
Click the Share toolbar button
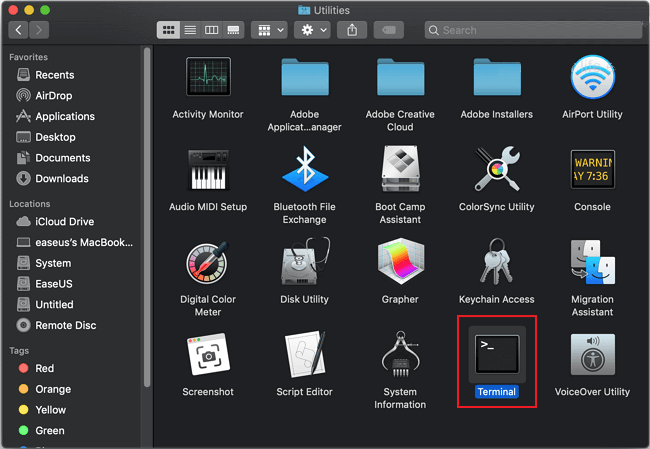tap(352, 30)
